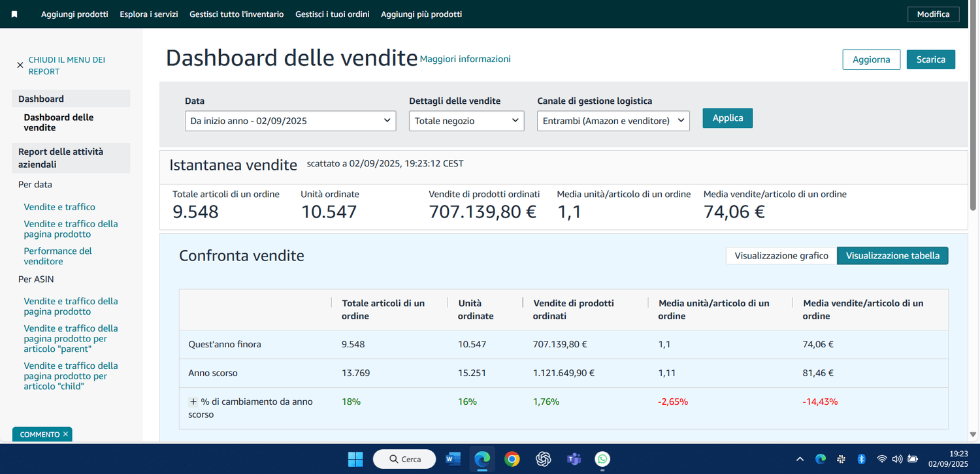
Task: Click the Bluetooth icon in system tray
Action: (x=861, y=459)
